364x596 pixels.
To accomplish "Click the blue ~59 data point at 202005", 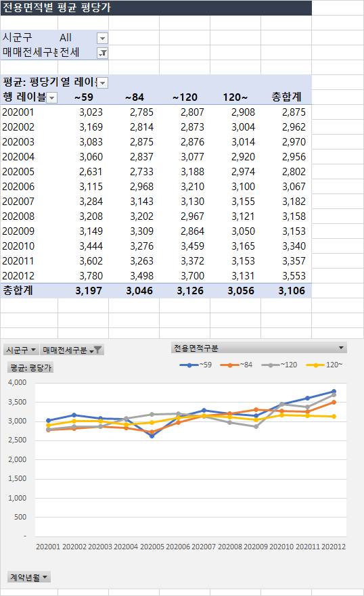I will [x=152, y=436].
